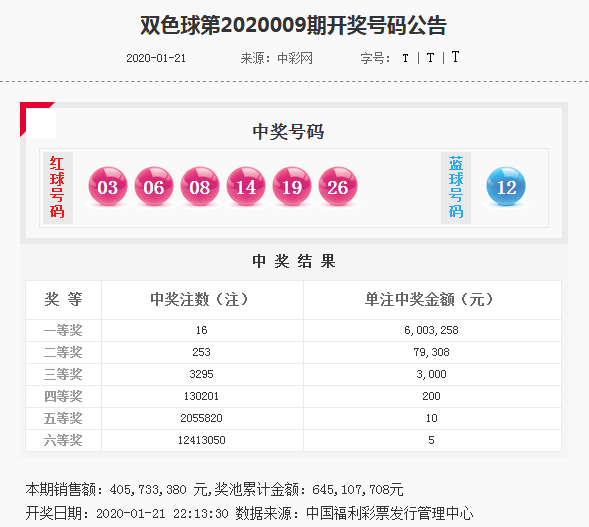This screenshot has height=527, width=589.
Task: Click fourth prize amount 200
Action: click(x=432, y=396)
